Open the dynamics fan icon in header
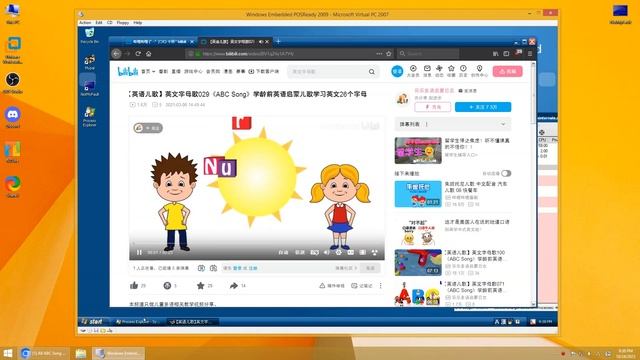Screen dimensions: 640x360 coord(439,69)
